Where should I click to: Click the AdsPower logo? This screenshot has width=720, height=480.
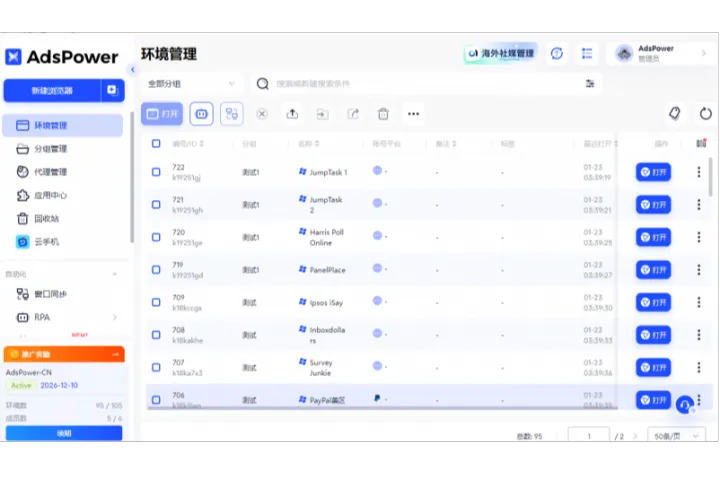[x=62, y=57]
